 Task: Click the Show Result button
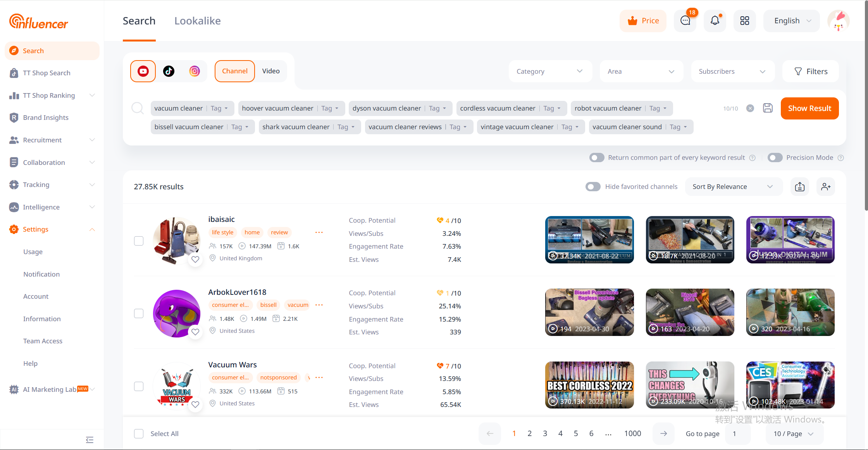point(809,108)
